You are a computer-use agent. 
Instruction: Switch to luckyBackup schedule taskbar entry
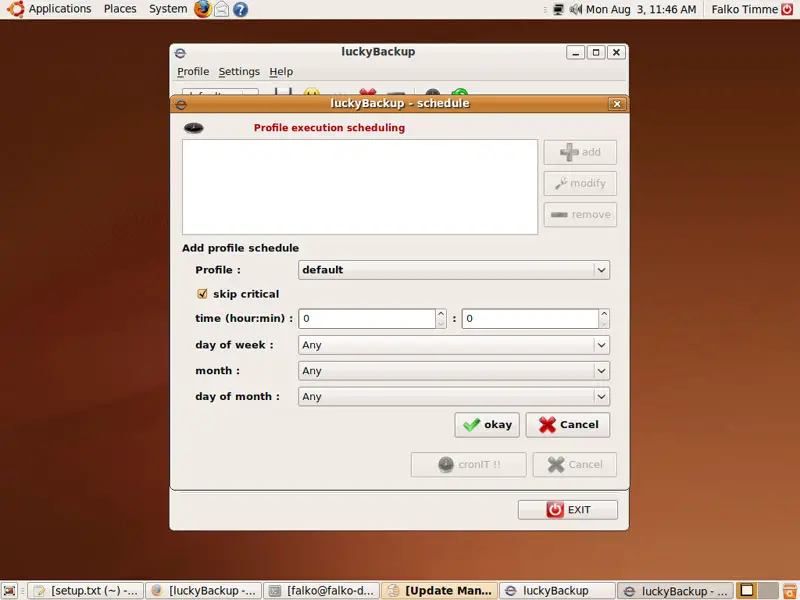[676, 591]
